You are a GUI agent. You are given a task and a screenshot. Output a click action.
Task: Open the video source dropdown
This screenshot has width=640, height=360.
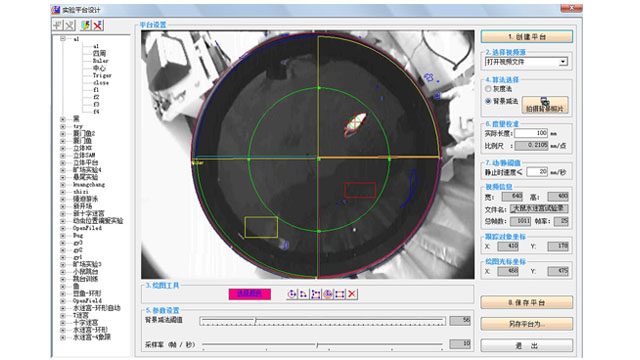click(563, 62)
